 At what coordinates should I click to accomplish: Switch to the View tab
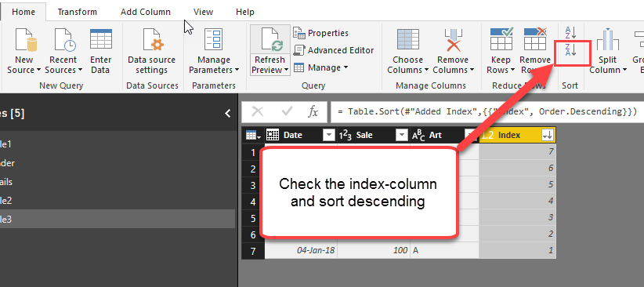[203, 12]
